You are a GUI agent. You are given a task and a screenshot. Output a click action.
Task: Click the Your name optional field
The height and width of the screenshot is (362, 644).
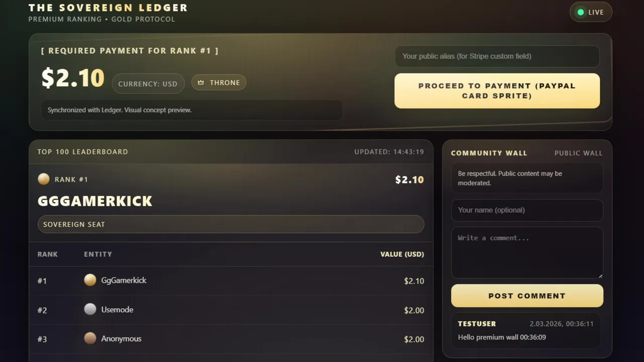(527, 210)
